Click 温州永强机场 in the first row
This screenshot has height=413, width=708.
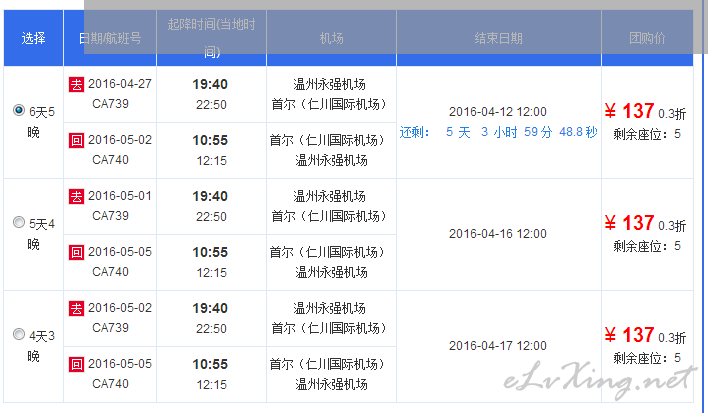point(331,84)
